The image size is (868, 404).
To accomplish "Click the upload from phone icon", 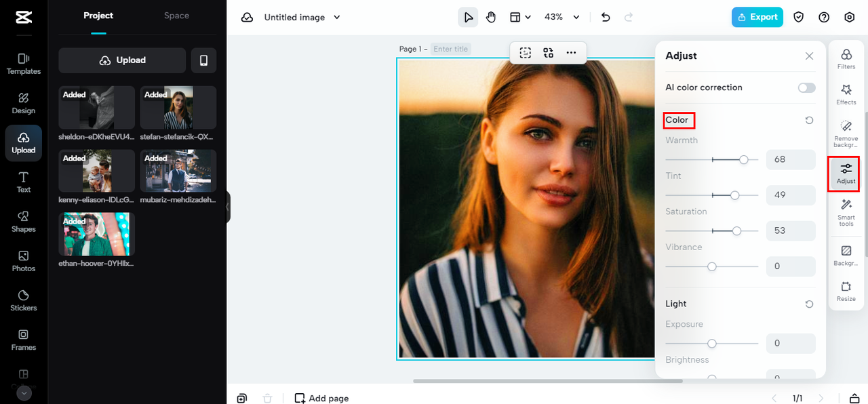I will click(x=203, y=60).
